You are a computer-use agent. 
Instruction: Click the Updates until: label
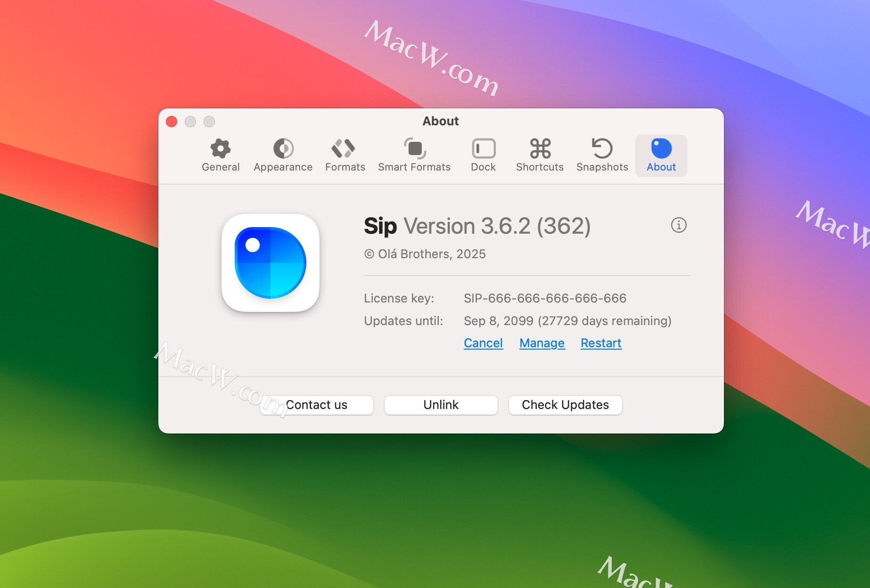403,321
